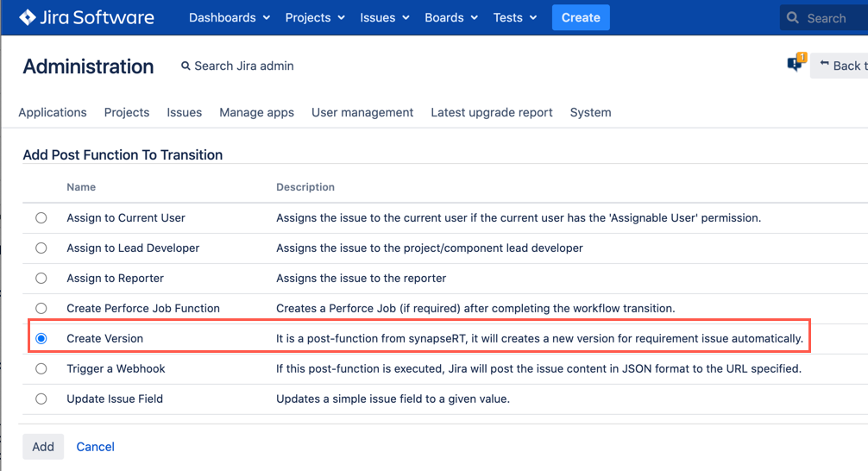The height and width of the screenshot is (471, 868).
Task: Click the search magnifier icon in the top bar
Action: click(x=793, y=18)
